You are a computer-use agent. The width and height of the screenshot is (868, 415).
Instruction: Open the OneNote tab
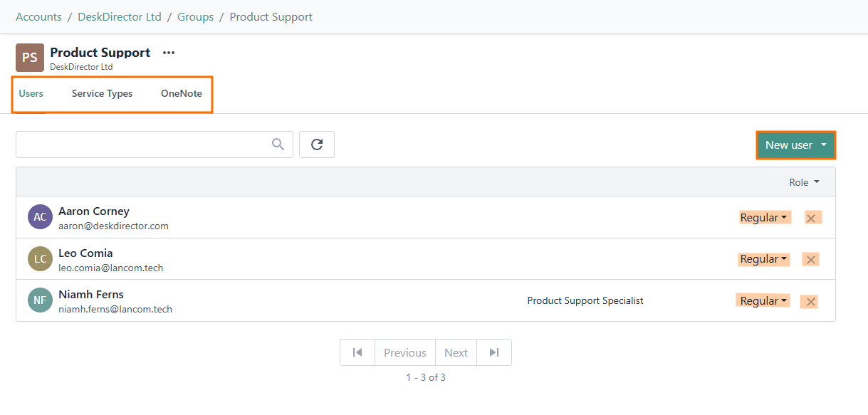click(x=182, y=93)
